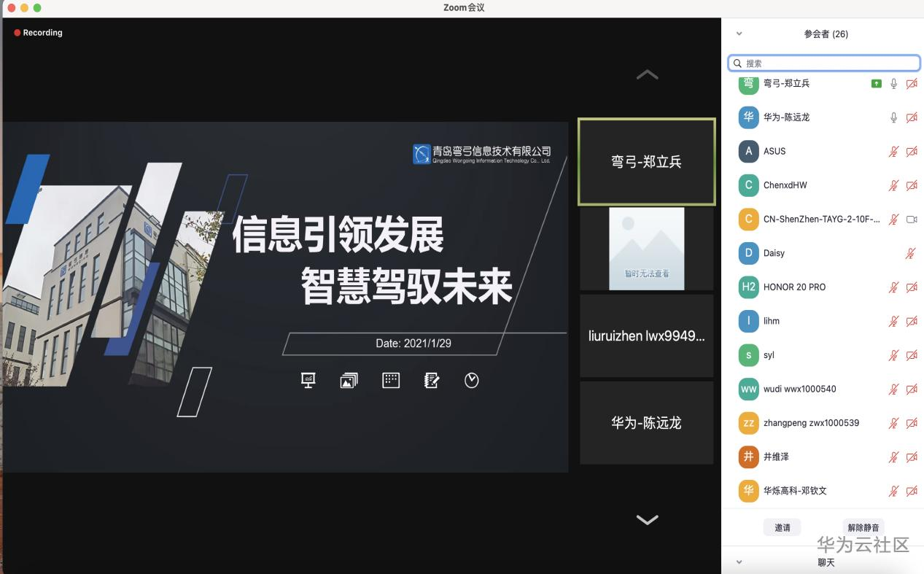Select the liuruizhen lwx9949 video tile

point(647,336)
